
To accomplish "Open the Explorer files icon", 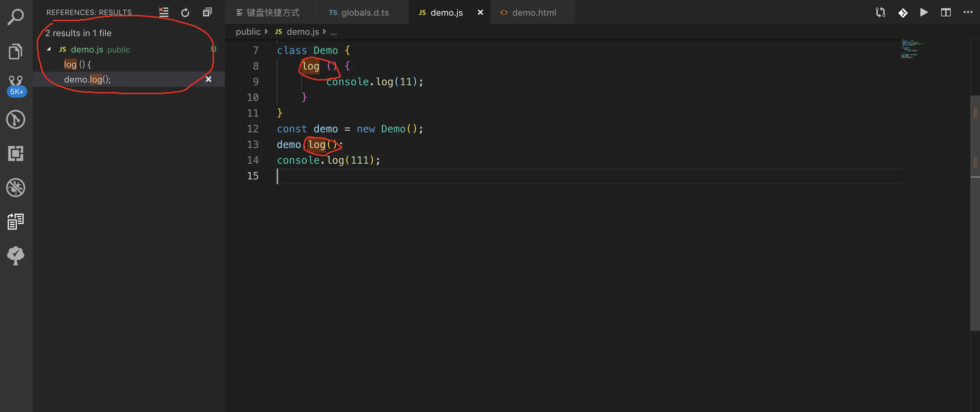I will click(16, 51).
